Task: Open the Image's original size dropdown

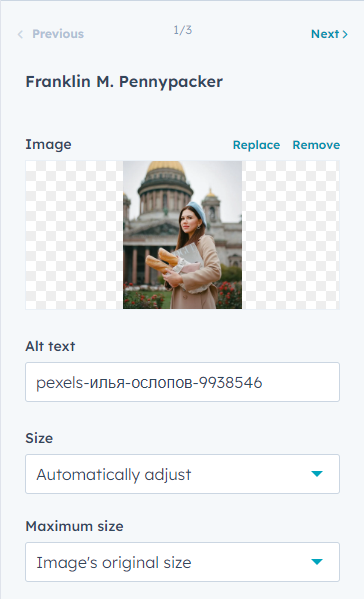Action: click(182, 562)
